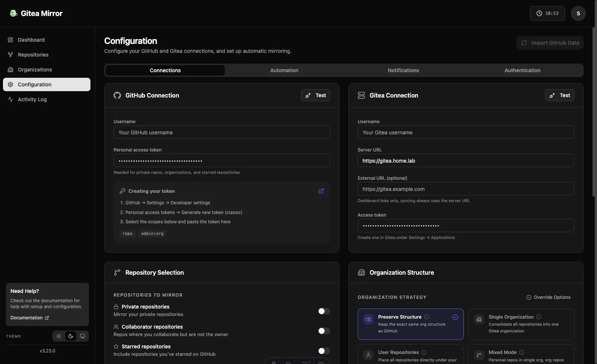The height and width of the screenshot is (364, 597).
Task: Click the Gitea Server URL field
Action: coord(466,160)
